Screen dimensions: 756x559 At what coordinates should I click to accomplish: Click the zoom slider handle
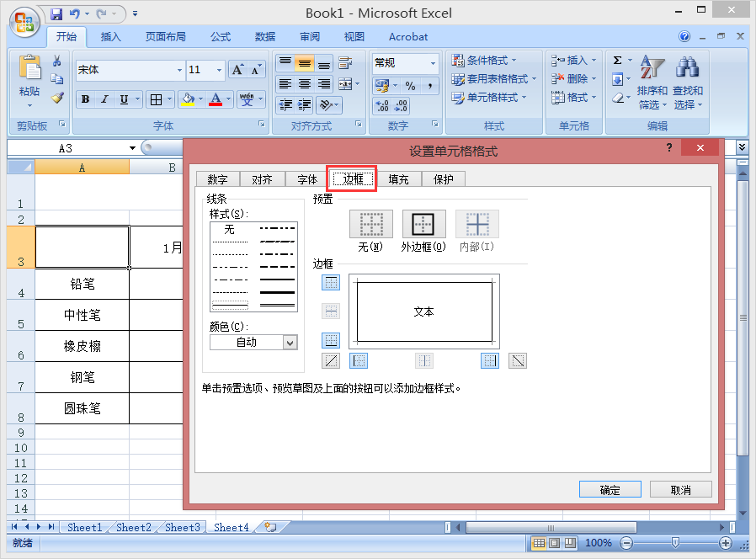675,544
